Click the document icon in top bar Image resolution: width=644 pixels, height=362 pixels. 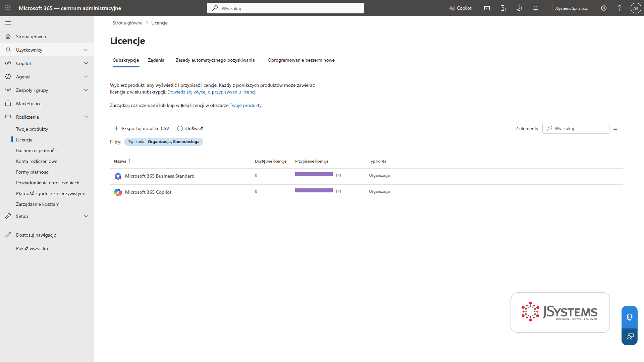coord(503,8)
